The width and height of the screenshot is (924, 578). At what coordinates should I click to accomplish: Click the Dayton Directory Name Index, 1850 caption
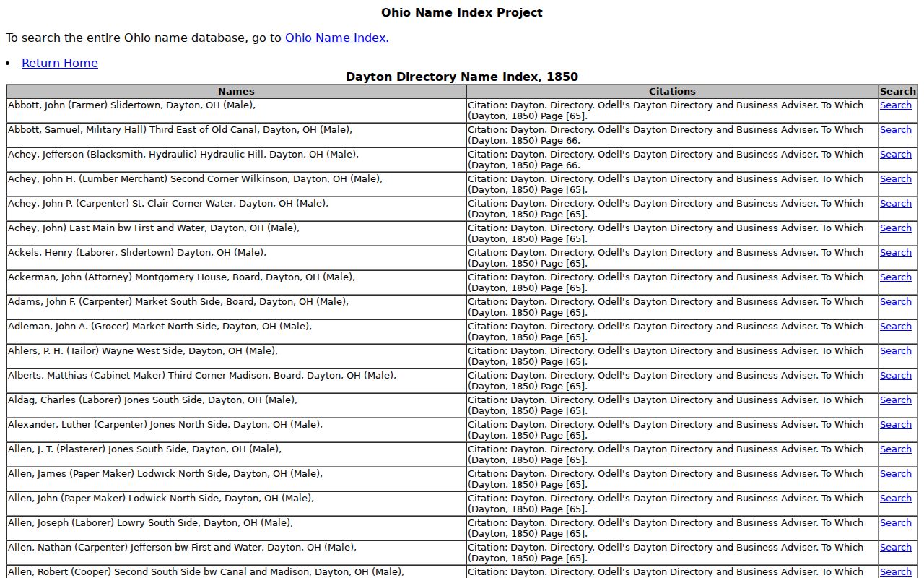tap(462, 77)
